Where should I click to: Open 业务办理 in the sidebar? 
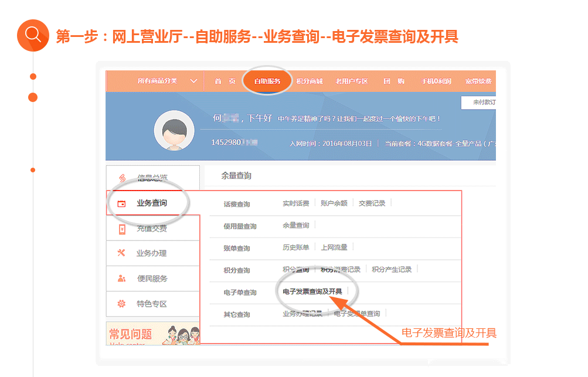[x=152, y=253]
